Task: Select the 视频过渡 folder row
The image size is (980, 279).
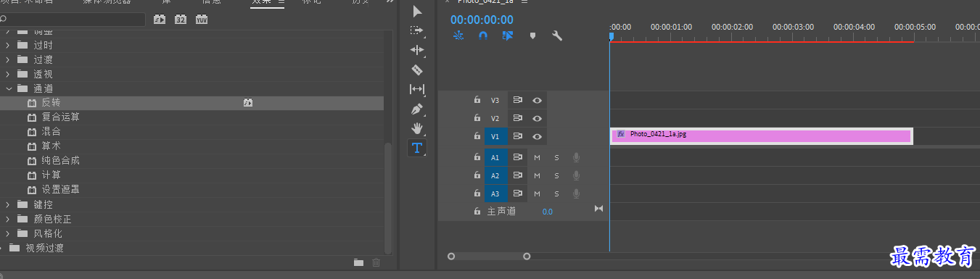Action: coord(192,248)
